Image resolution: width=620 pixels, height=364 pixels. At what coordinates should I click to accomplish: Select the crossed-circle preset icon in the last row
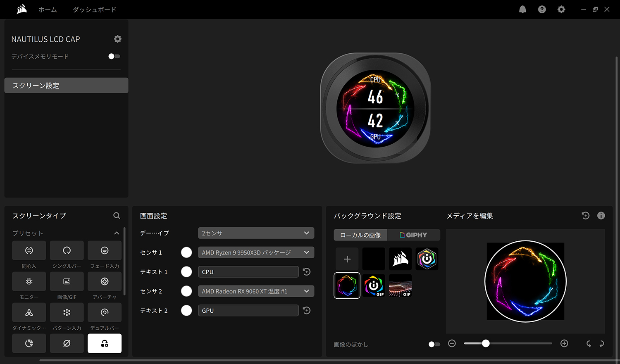(x=67, y=343)
